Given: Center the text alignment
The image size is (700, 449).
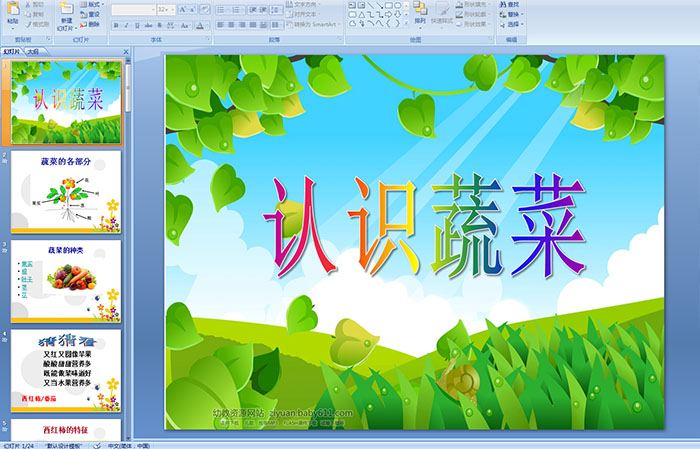Looking at the screenshot, I should click(x=231, y=25).
